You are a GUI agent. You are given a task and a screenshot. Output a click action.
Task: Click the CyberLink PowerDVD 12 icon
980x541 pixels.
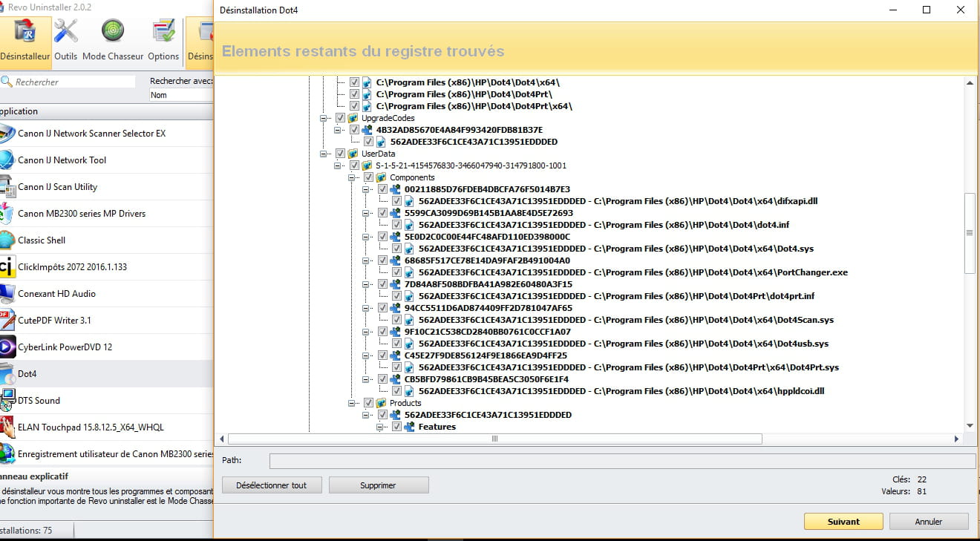tap(6, 347)
